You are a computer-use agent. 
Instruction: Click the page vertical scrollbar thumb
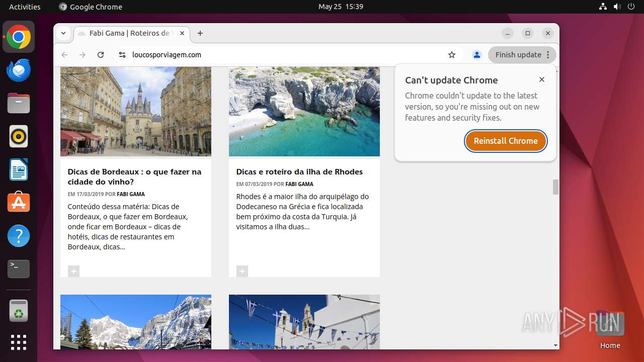[555, 187]
